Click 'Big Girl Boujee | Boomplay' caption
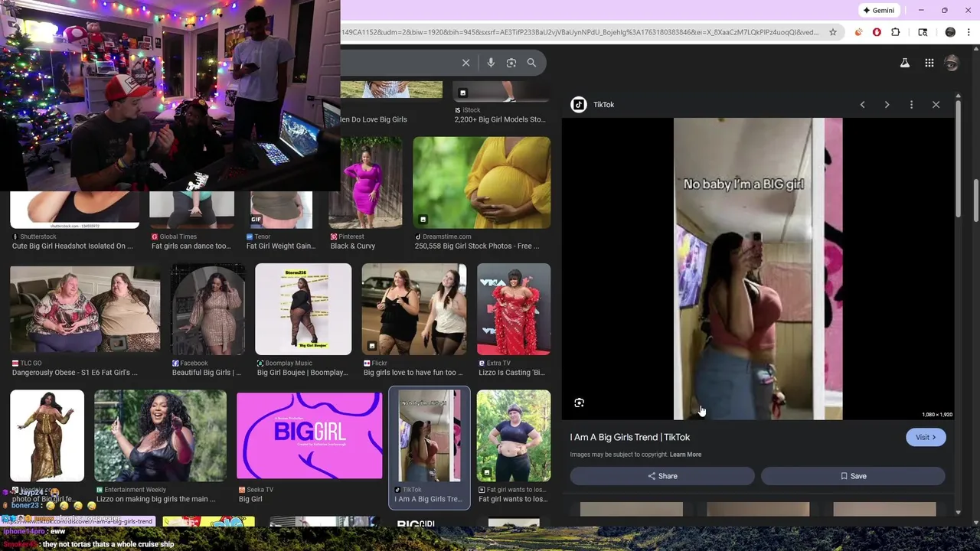Screen dimensions: 980x551 point(302,373)
